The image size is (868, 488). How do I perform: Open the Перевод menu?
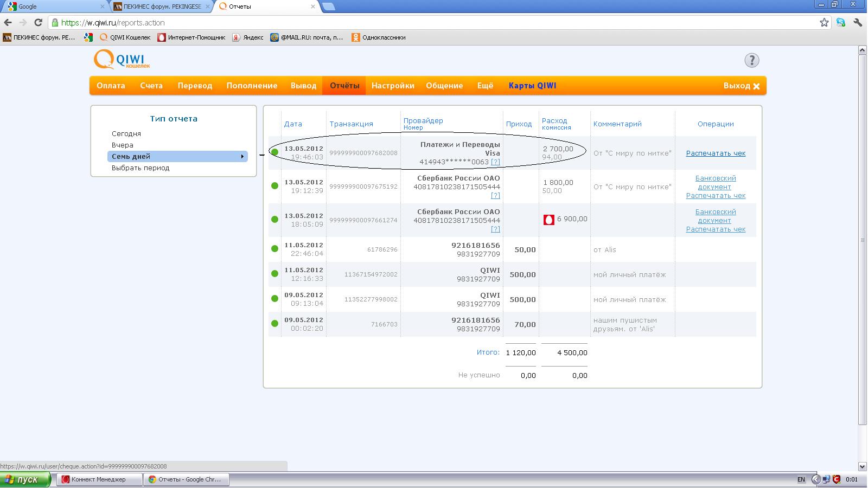coord(195,86)
